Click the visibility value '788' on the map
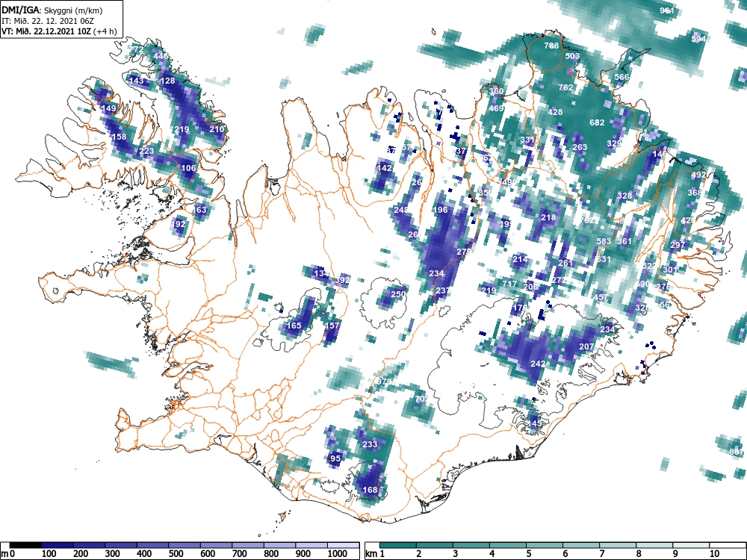 [551, 46]
